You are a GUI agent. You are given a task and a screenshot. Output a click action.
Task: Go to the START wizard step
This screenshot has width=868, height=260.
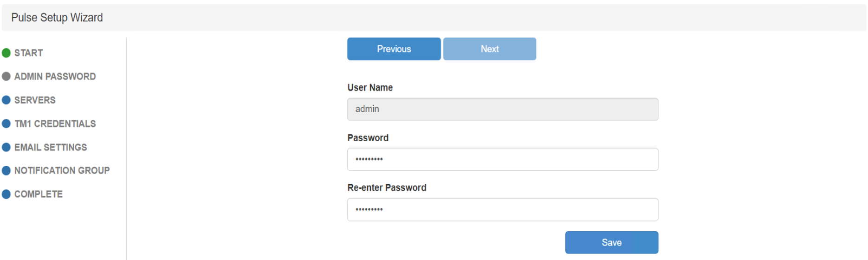point(28,53)
